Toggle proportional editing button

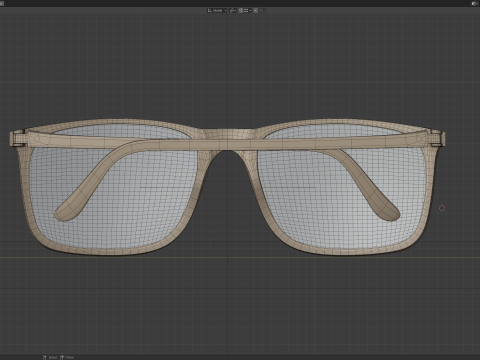[256, 10]
